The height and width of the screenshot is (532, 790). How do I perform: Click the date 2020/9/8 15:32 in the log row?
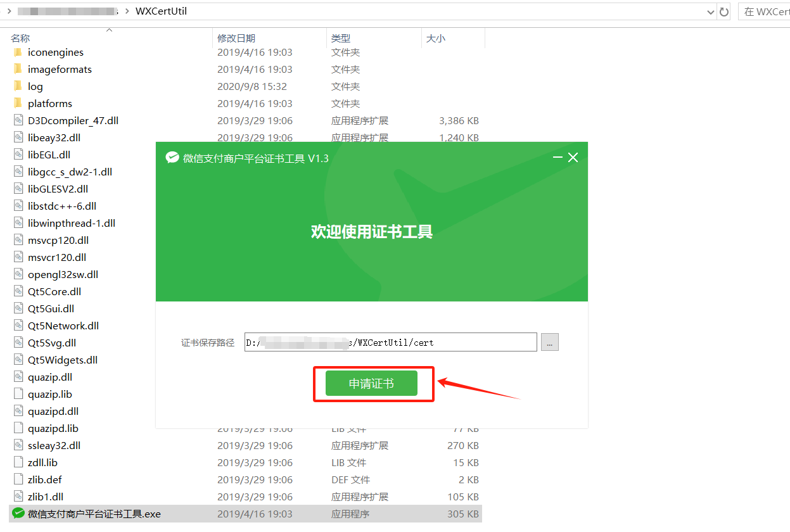[x=252, y=86]
